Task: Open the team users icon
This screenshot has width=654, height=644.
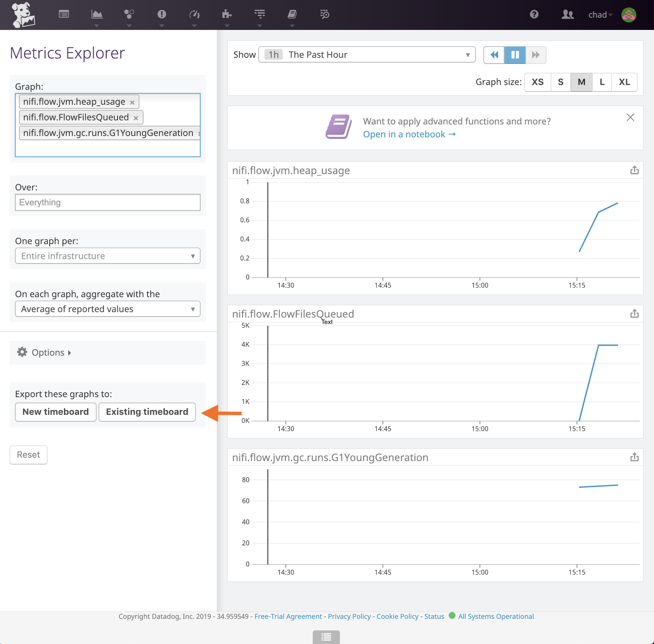Action: pyautogui.click(x=567, y=14)
